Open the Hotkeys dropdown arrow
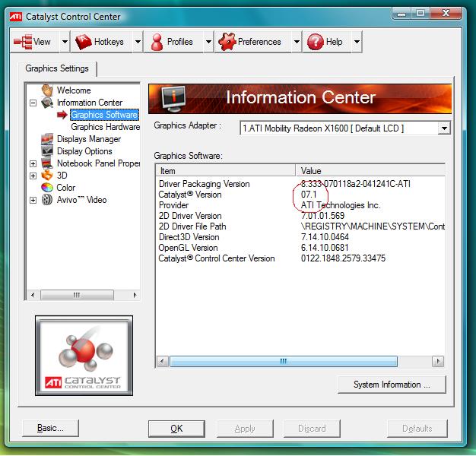This screenshot has width=476, height=456. (138, 42)
